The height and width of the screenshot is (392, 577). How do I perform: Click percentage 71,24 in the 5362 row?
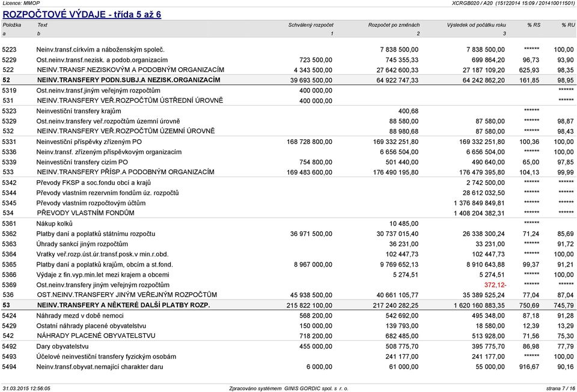point(531,234)
